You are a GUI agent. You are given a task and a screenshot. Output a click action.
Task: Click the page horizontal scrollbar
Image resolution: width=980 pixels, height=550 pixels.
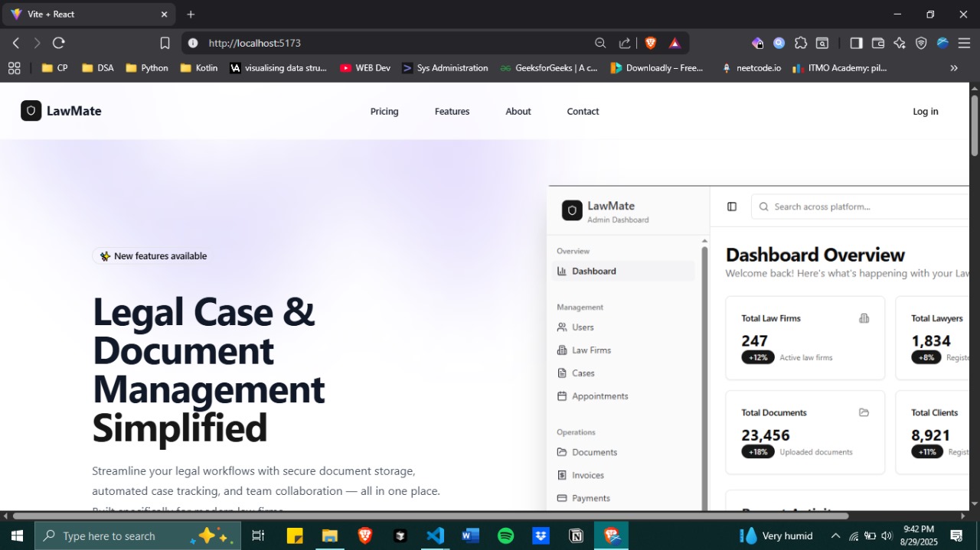click(429, 516)
